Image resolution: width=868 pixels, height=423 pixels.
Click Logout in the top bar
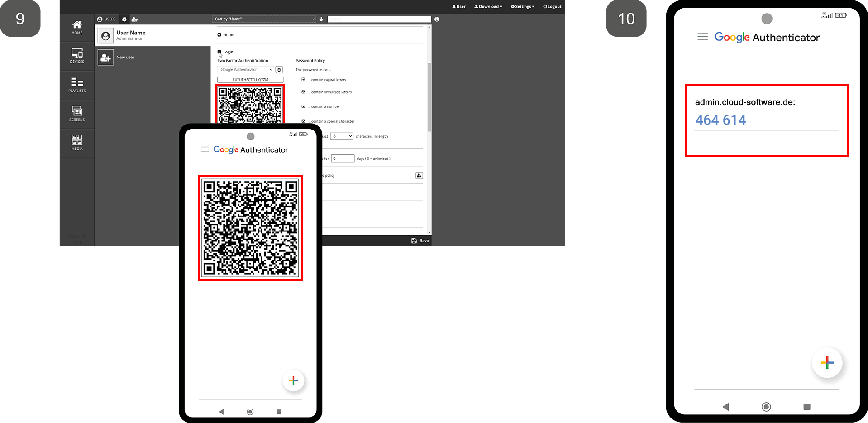point(552,7)
